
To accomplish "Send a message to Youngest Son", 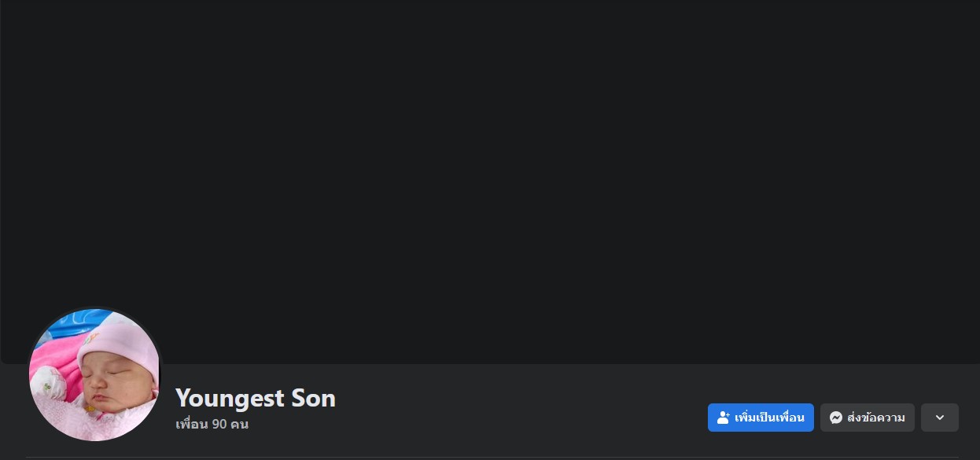I will [867, 418].
